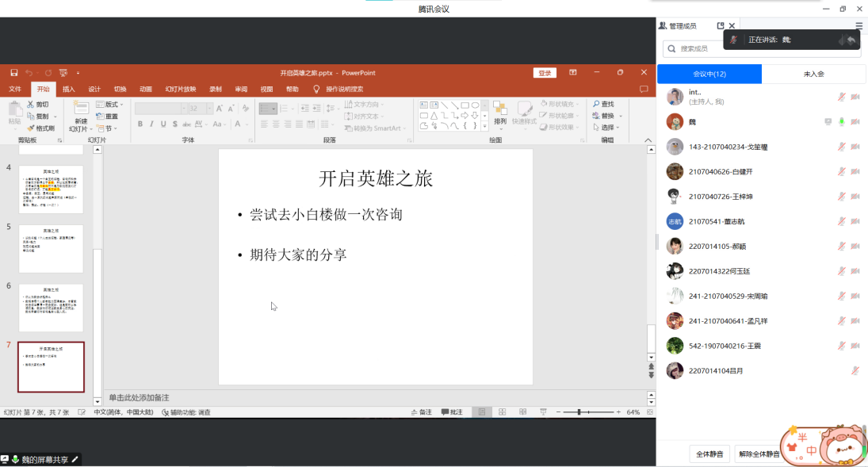Open the Insert (插入) ribbon tab
The image size is (868, 467).
coord(69,89)
